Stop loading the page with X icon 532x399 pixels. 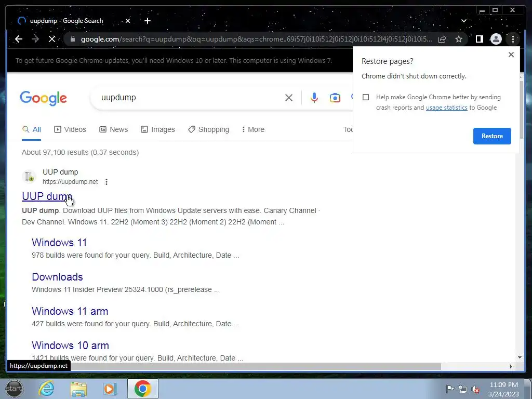52,39
